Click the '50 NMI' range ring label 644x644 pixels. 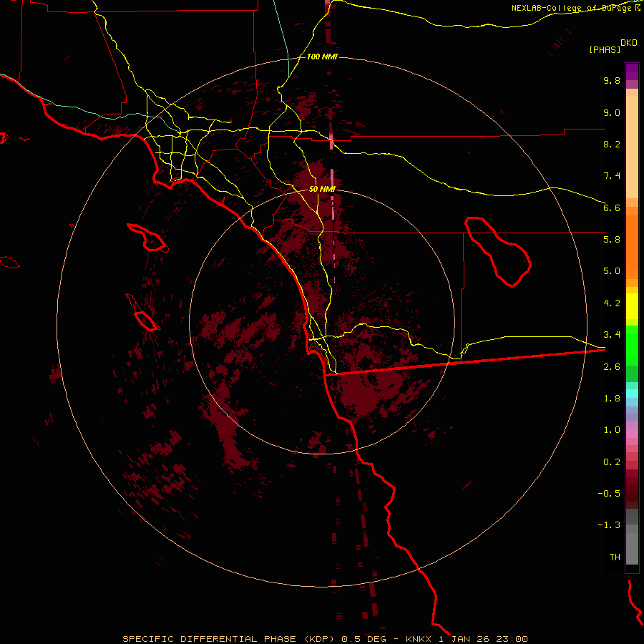coord(322,189)
